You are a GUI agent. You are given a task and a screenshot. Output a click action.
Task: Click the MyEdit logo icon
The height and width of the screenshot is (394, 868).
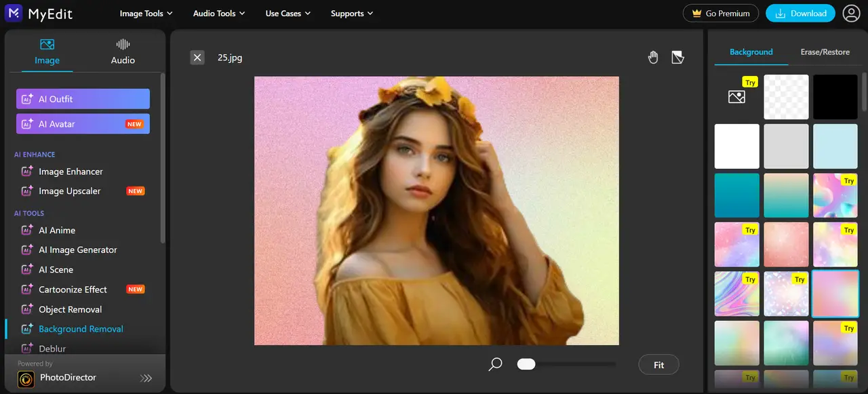click(13, 13)
